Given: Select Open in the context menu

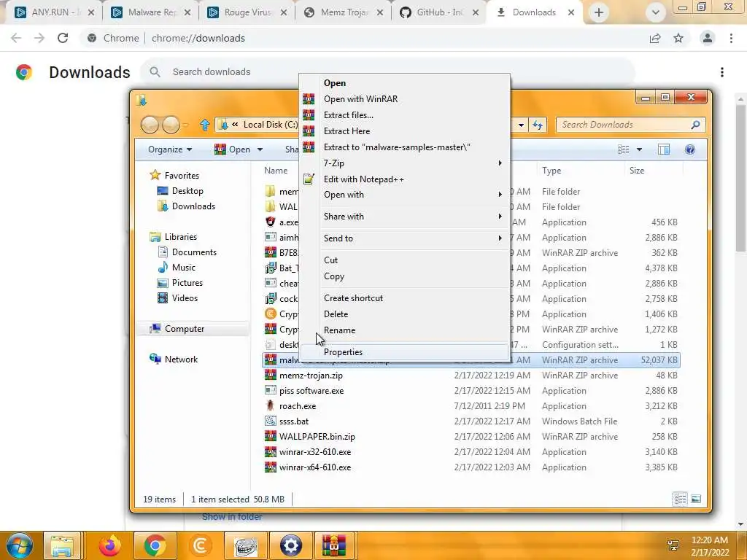Looking at the screenshot, I should 335,83.
